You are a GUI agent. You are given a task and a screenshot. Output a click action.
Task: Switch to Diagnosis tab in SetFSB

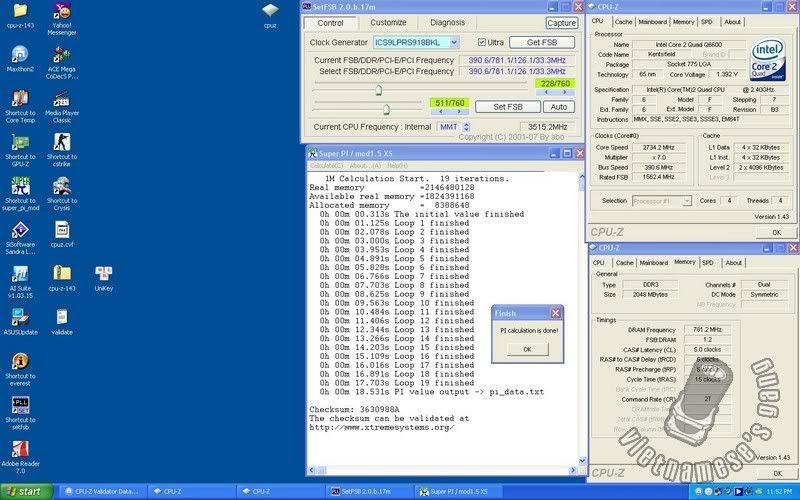[447, 23]
